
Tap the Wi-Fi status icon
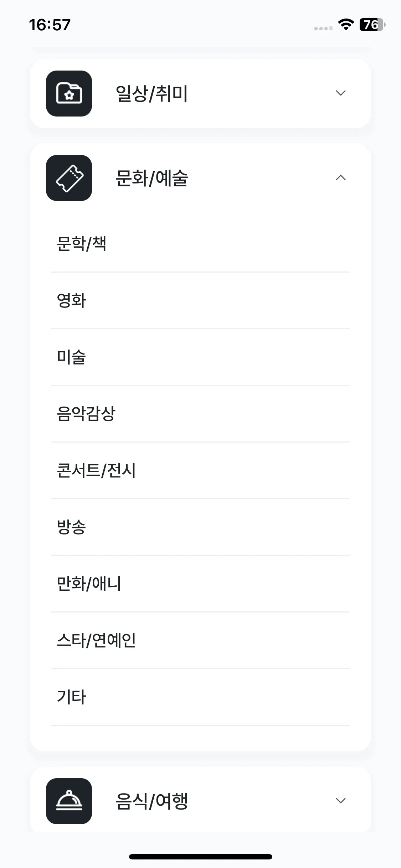[x=346, y=25]
